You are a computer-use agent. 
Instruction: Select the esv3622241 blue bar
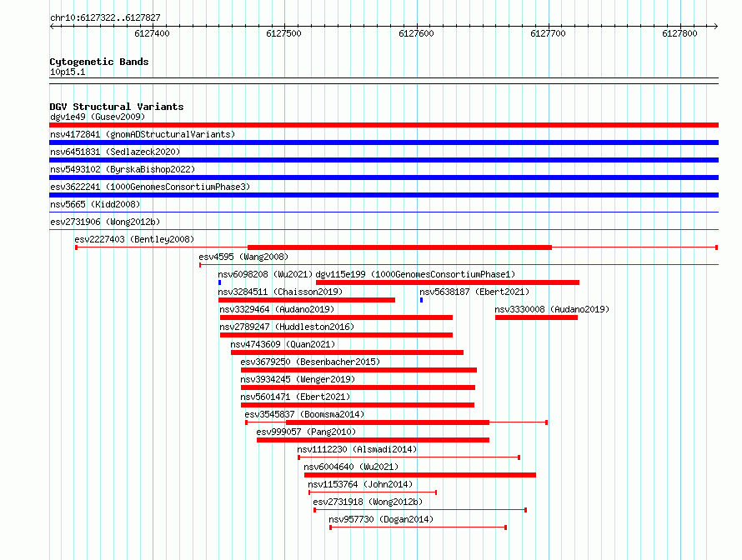point(384,195)
